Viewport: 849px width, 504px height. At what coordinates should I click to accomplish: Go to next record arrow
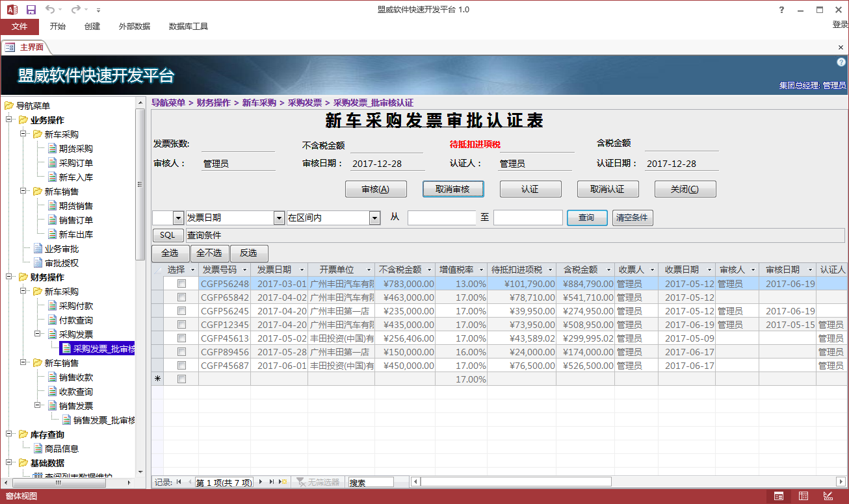click(x=261, y=482)
